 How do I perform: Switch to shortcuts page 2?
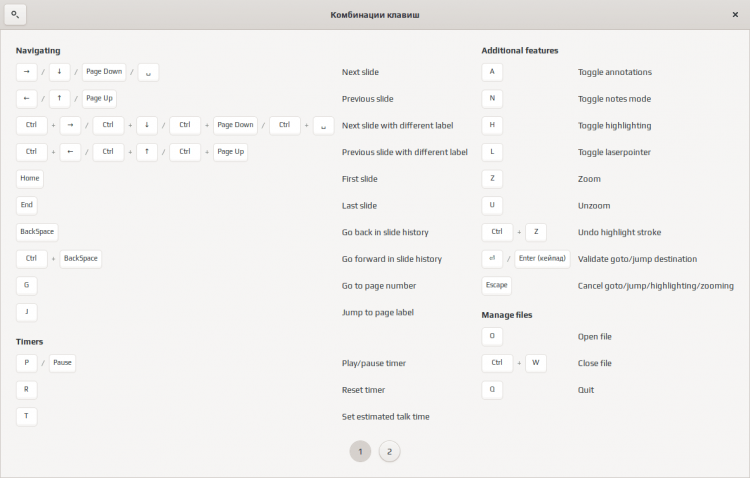point(389,451)
